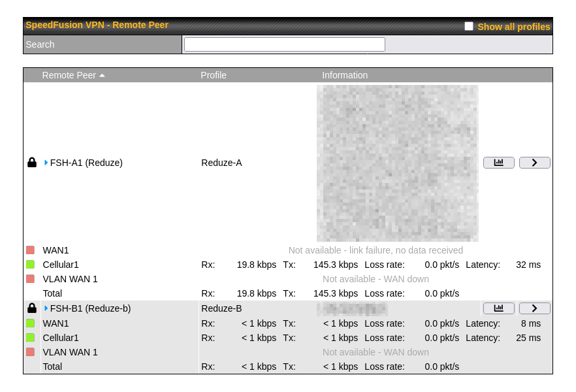
Task: Collapse the FSH-A1 (Reduze) peer row
Action: pos(46,163)
